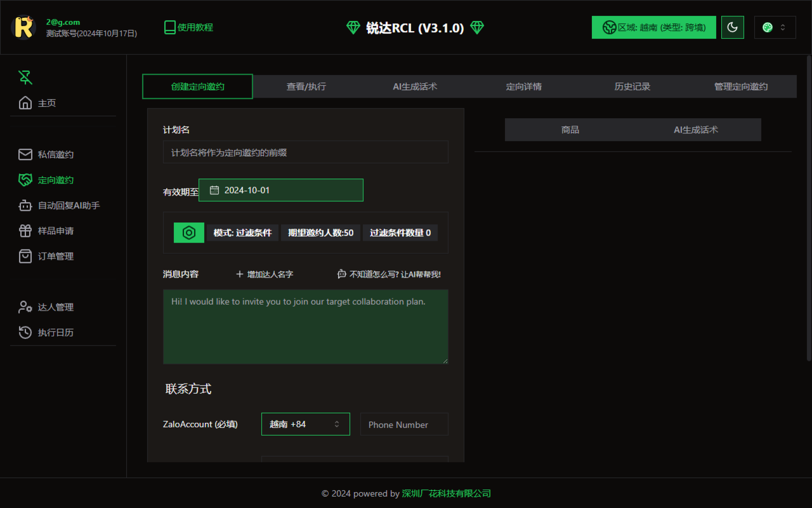Click the calendar icon in 有效期至 field
The width and height of the screenshot is (812, 508).
pyautogui.click(x=214, y=189)
